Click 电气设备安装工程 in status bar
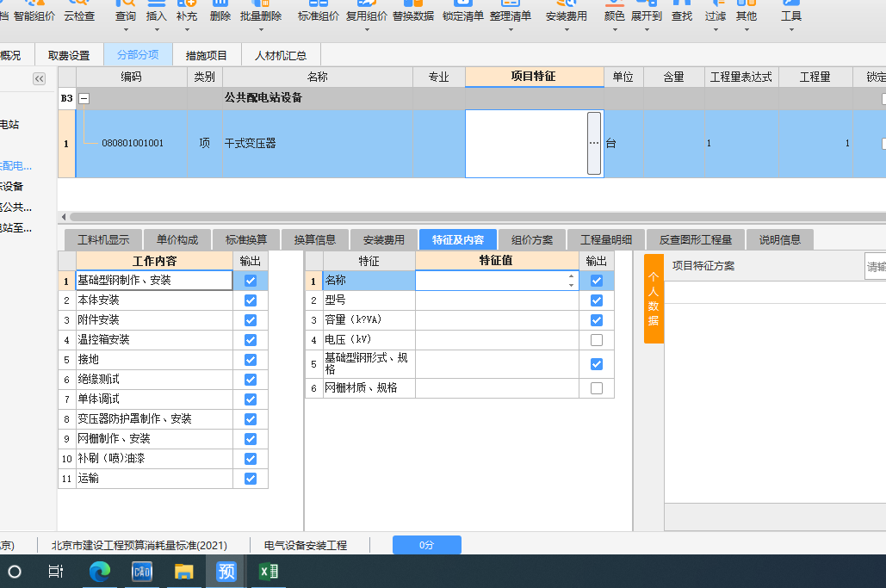 click(306, 546)
